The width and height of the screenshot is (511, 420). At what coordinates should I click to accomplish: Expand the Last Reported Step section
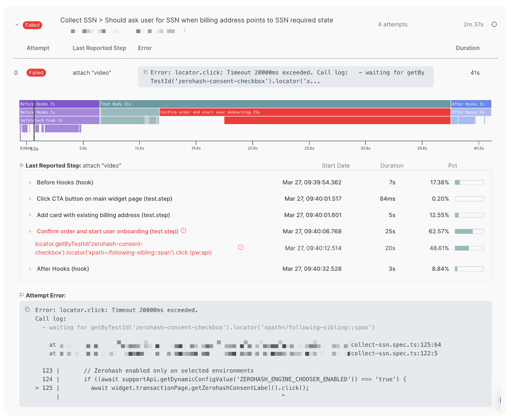(x=22, y=165)
